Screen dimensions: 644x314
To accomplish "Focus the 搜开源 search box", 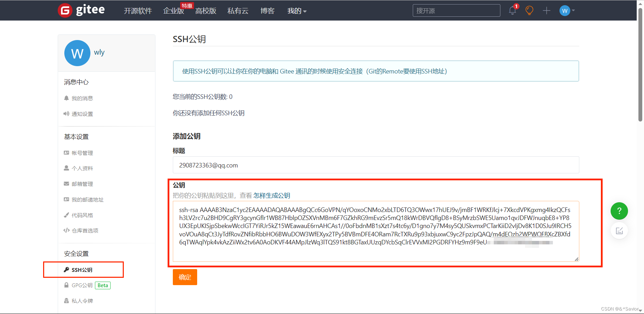I will 456,10.
